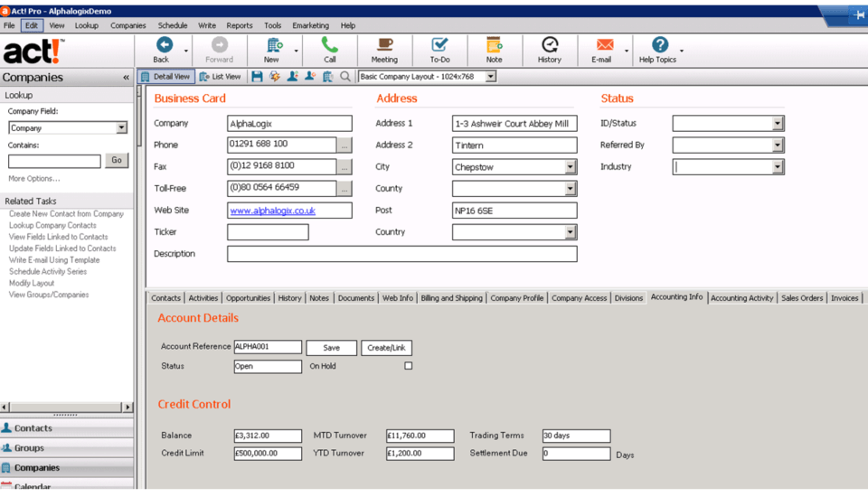
Task: Click the first contact person toolbar icon
Action: click(292, 77)
